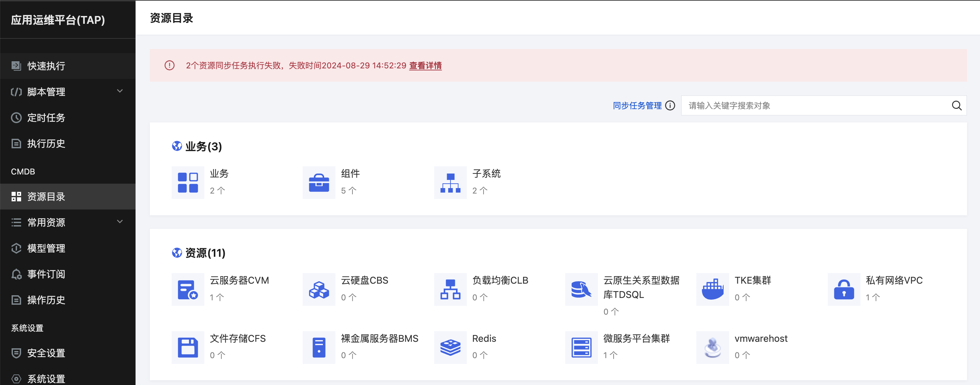The height and width of the screenshot is (385, 980).
Task: Click the 云服务器CVM resource icon
Action: (188, 290)
